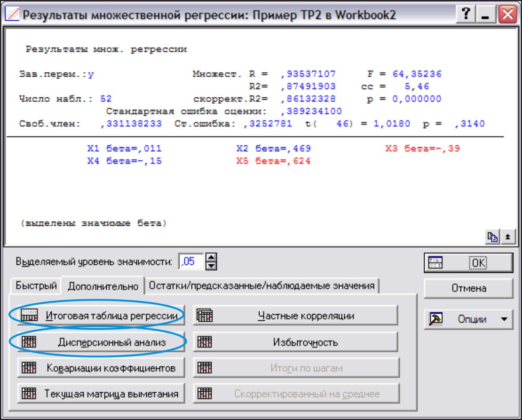Click the Скорректированный на среднее button
Screen dimensions: 522x420
point(296,394)
